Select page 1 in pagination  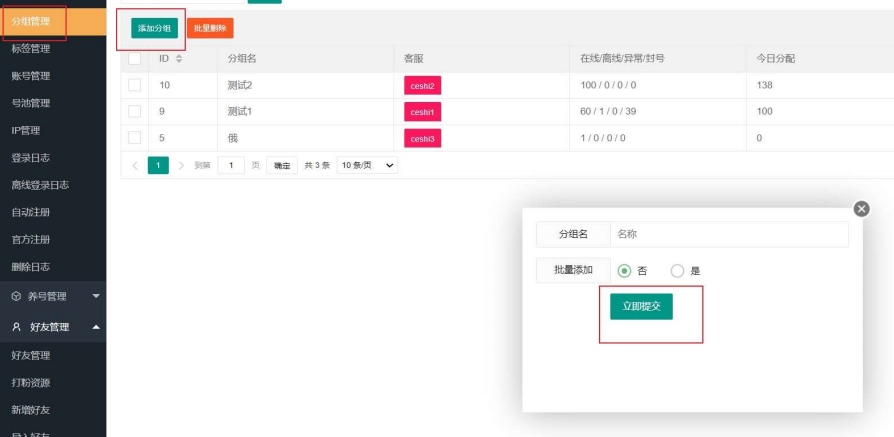(x=158, y=165)
